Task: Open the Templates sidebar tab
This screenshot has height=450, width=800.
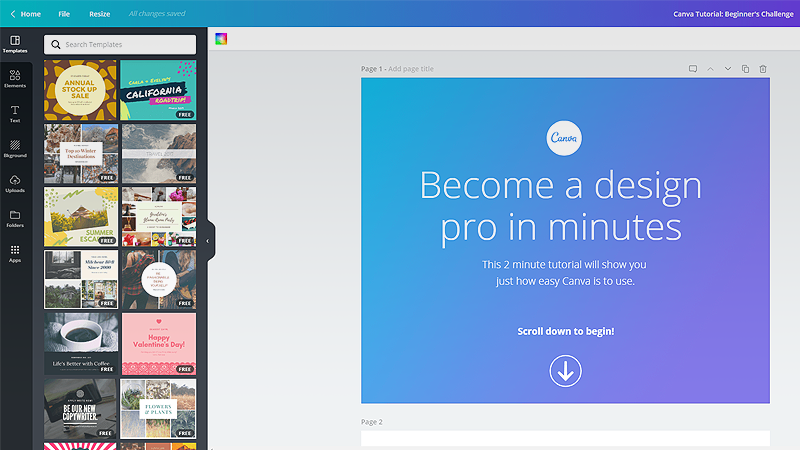Action: (15, 44)
